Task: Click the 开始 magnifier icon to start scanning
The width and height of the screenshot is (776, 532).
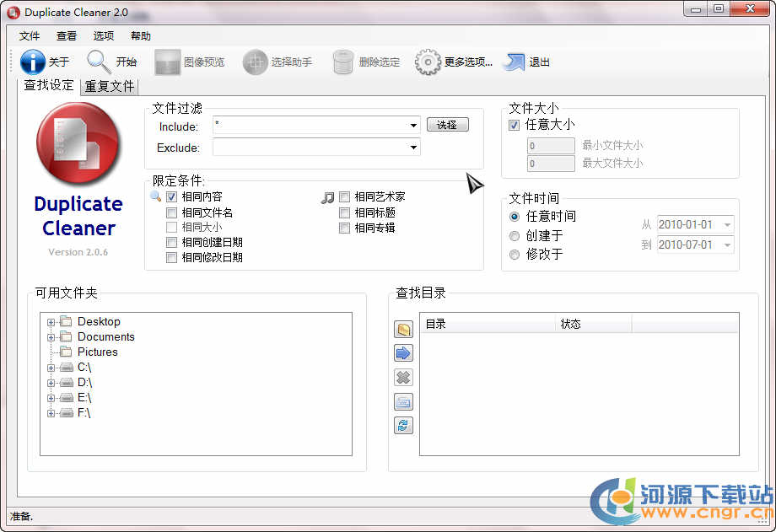Action: coord(95,61)
